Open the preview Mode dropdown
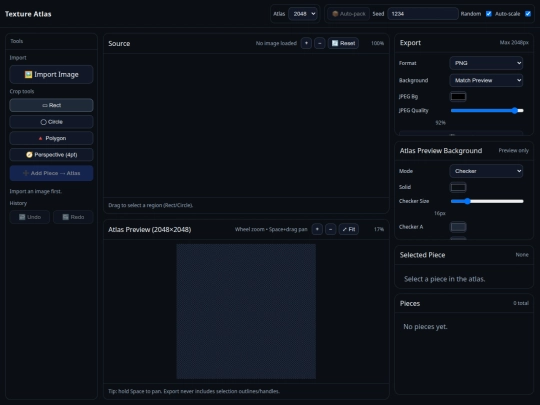540x405 pixels. point(486,171)
